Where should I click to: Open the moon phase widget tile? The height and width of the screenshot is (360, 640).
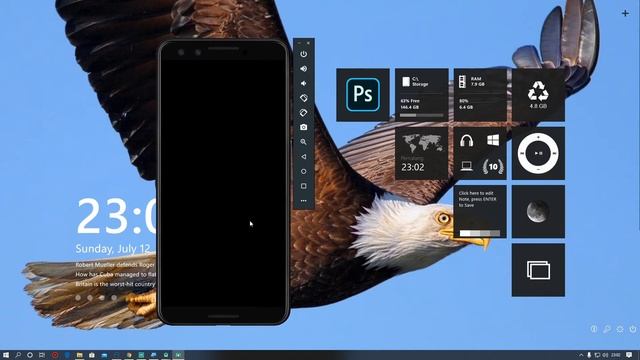[538, 211]
